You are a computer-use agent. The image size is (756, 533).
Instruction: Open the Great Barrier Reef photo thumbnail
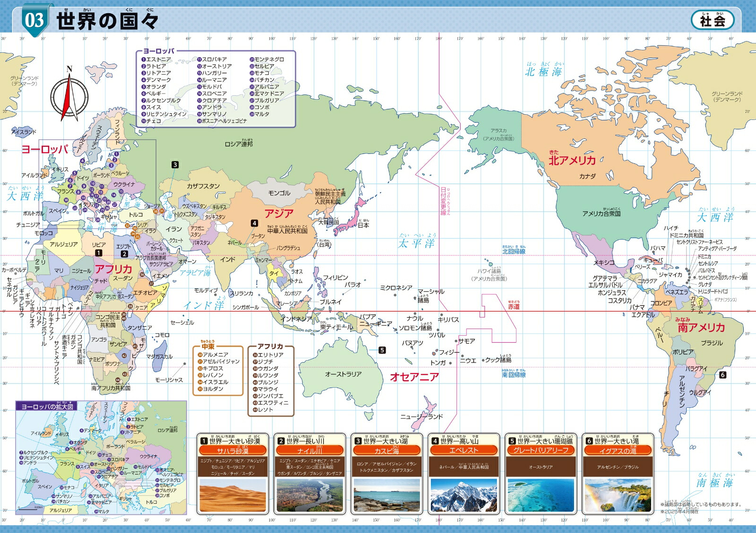click(x=541, y=495)
